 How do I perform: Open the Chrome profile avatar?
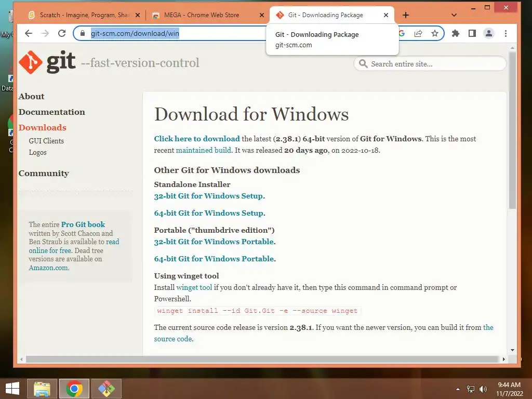tap(488, 33)
